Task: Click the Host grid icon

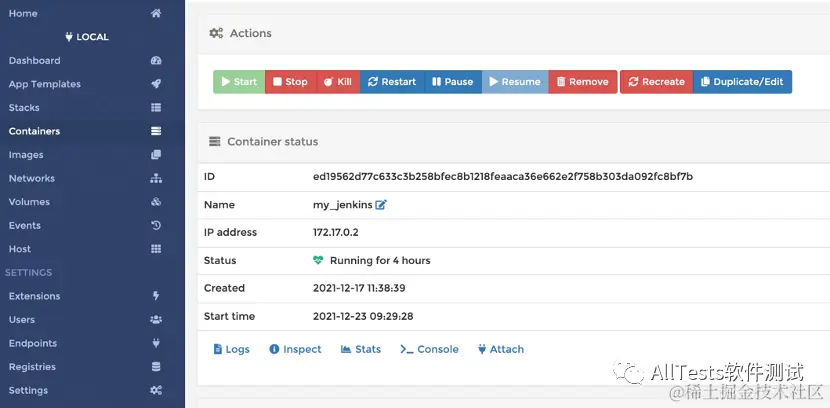Action: coord(156,249)
